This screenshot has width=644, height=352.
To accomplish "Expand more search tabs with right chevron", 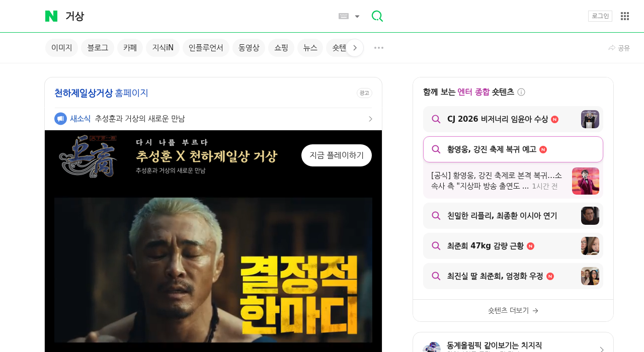I will pyautogui.click(x=355, y=48).
